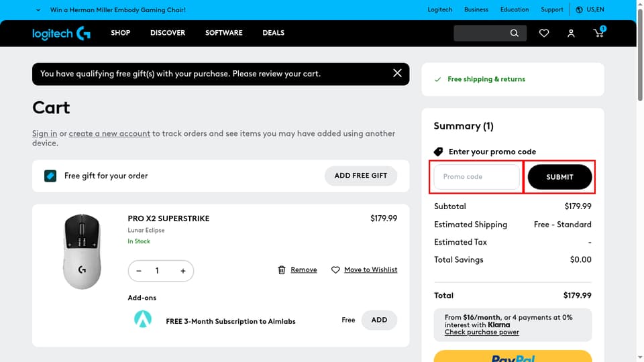The height and width of the screenshot is (362, 644).
Task: Click ADD FREE GIFT button
Action: pyautogui.click(x=361, y=176)
